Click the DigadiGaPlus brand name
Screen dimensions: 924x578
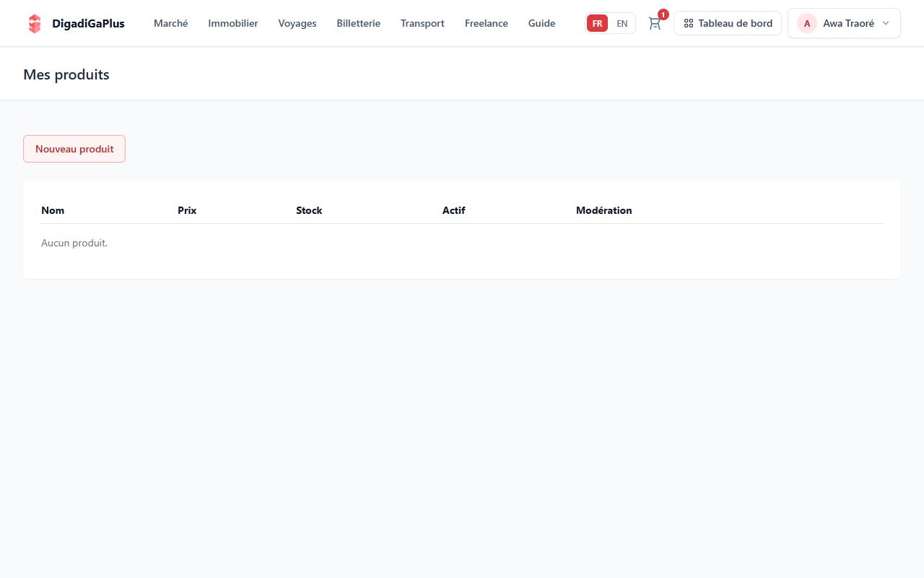coord(88,23)
